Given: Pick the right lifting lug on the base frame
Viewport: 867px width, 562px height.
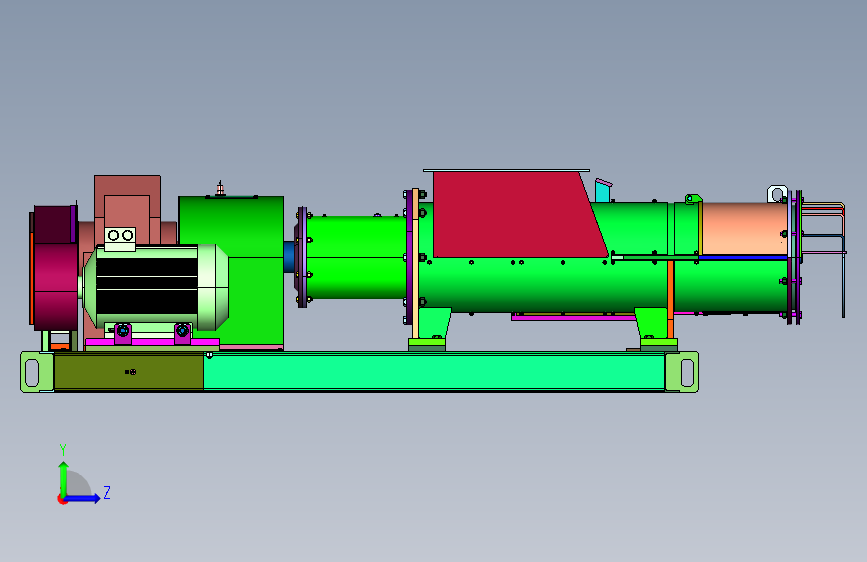Looking at the screenshot, I should pyautogui.click(x=682, y=372).
